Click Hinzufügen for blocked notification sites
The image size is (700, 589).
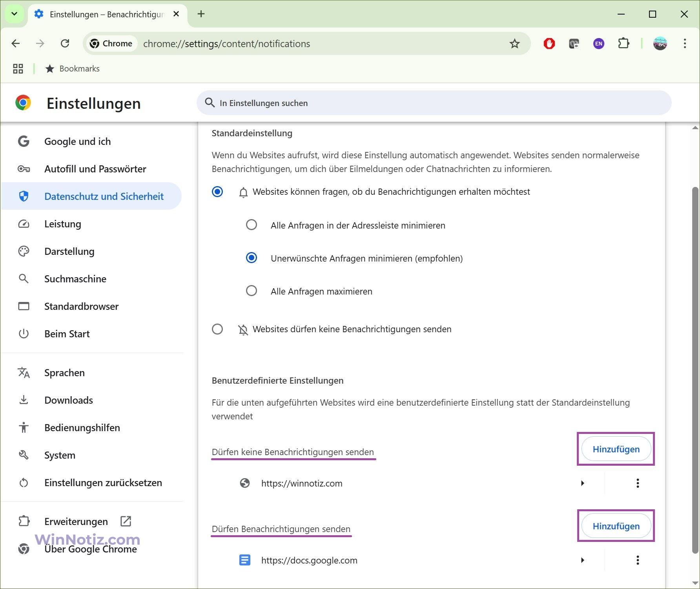[x=616, y=449]
